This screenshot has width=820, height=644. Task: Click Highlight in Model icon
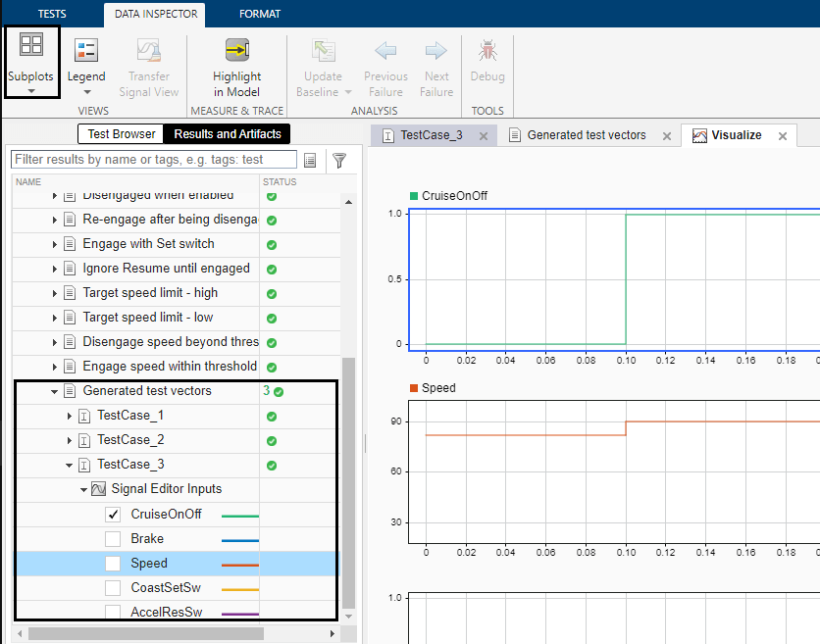(x=236, y=51)
